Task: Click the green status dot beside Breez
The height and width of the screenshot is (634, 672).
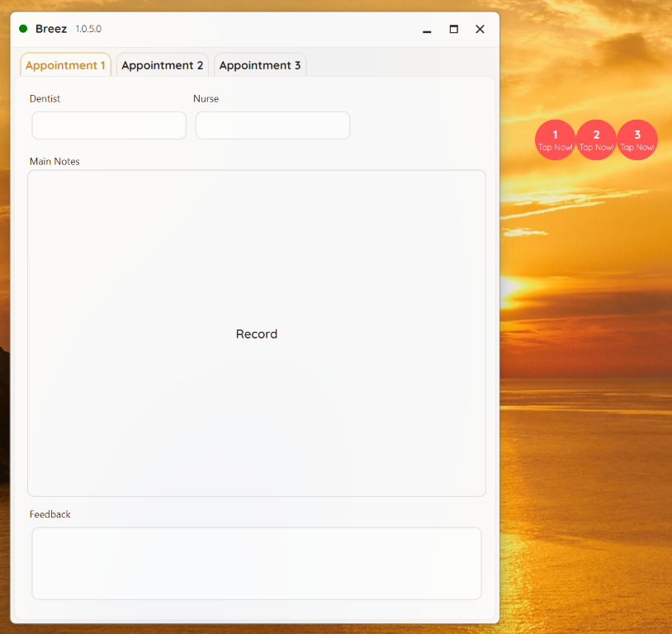Action: coord(23,29)
